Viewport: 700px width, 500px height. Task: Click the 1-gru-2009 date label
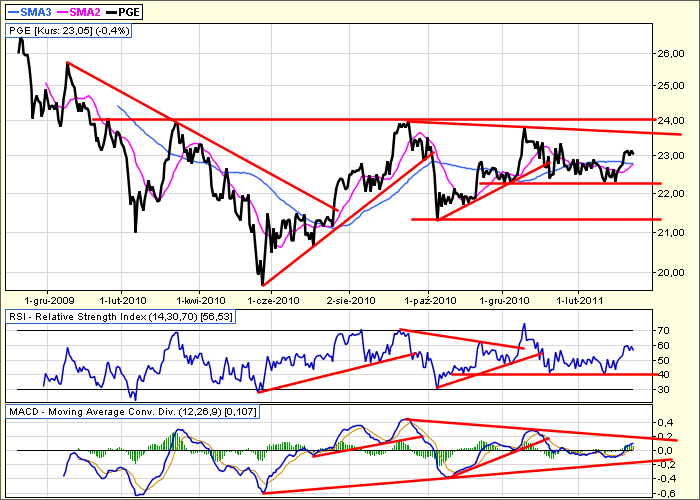click(x=50, y=300)
